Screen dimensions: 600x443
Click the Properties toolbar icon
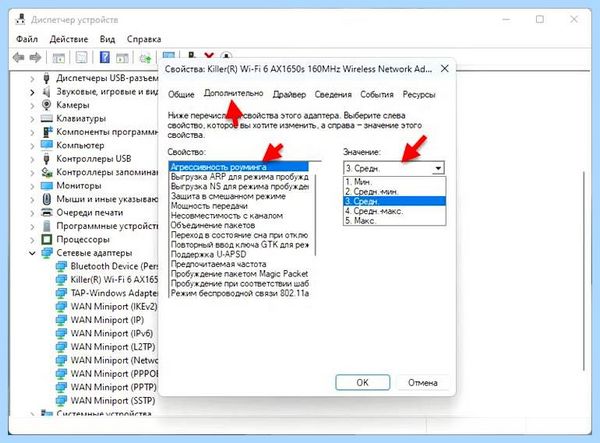82,58
